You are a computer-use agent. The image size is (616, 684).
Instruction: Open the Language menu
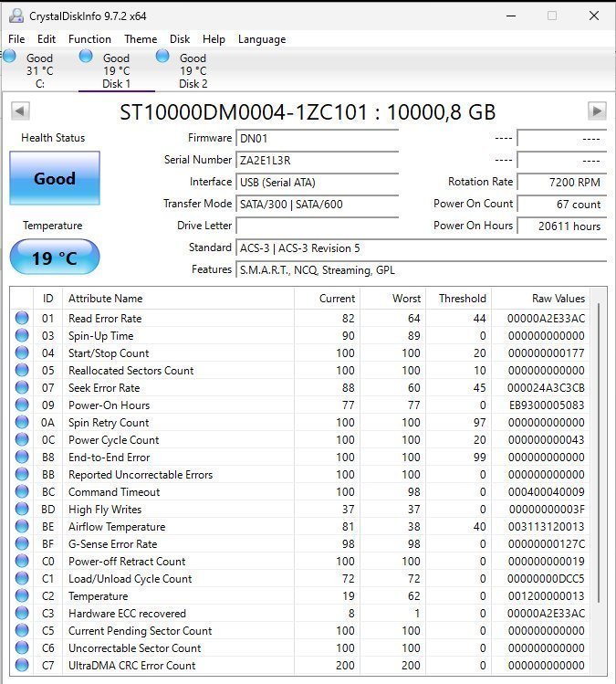click(x=262, y=39)
